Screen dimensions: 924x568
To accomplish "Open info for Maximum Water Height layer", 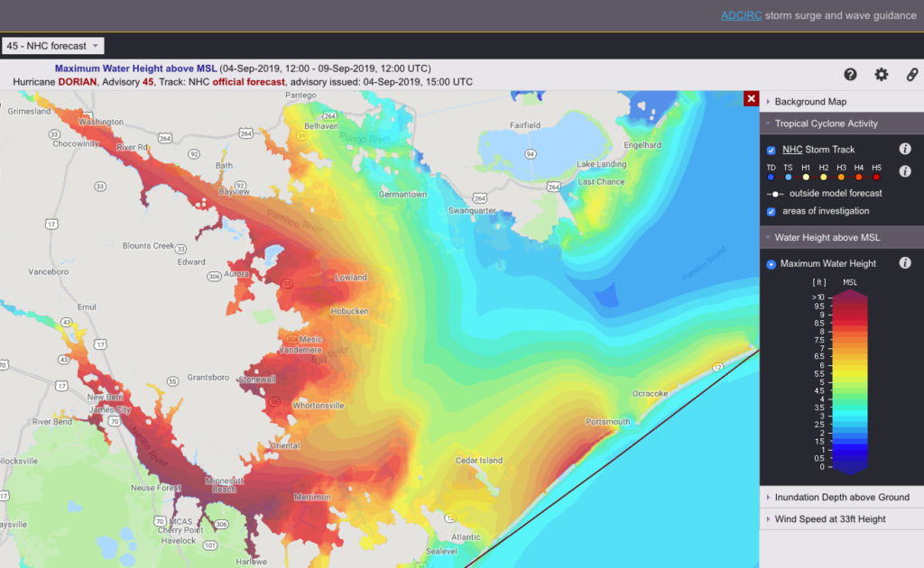I will 905,262.
